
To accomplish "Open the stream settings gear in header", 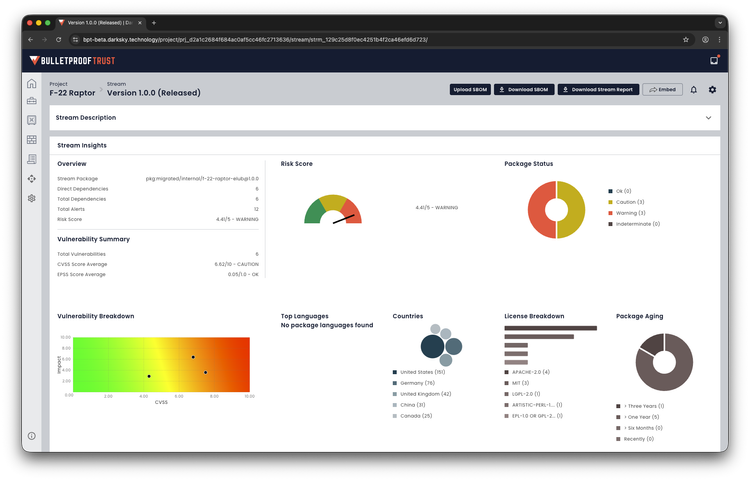I will [712, 89].
